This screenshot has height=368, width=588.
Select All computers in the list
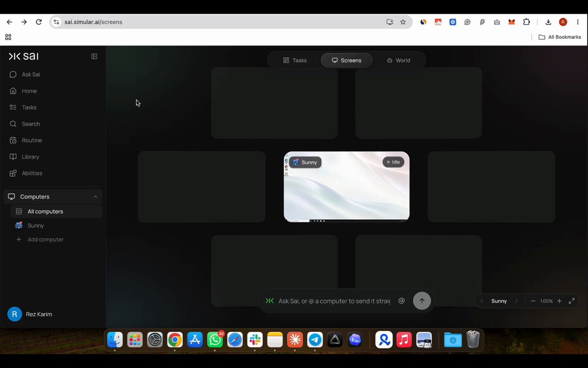56,211
